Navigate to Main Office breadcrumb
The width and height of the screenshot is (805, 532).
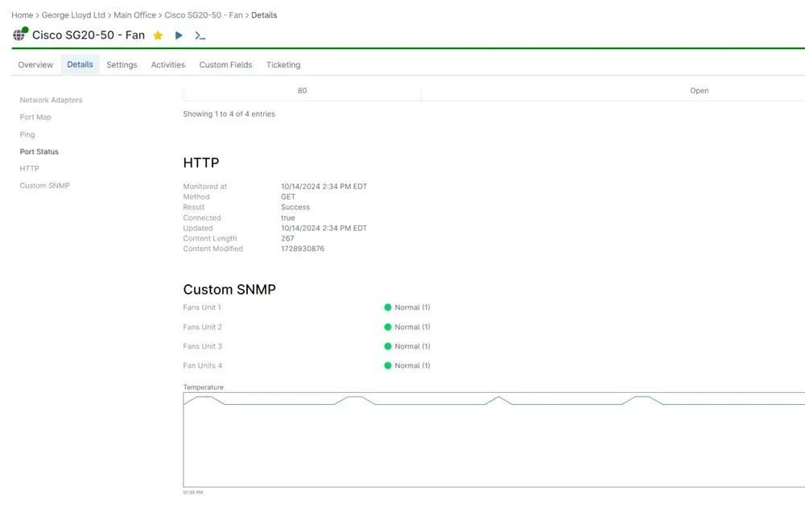coord(135,15)
